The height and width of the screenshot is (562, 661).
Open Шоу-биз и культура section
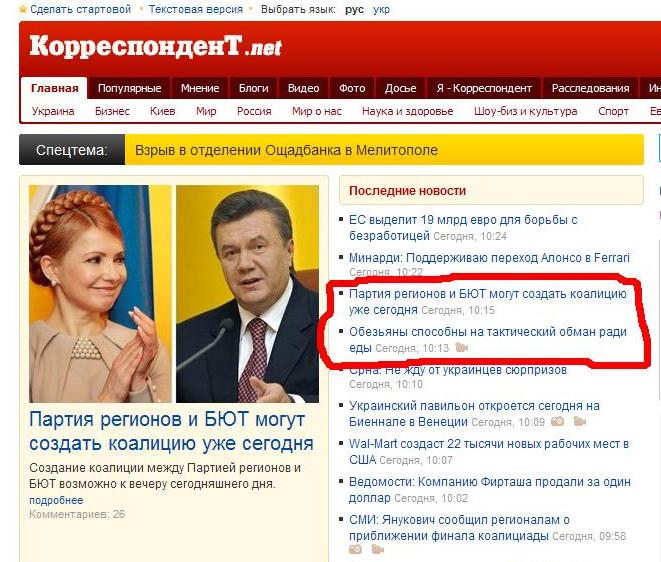coord(525,111)
